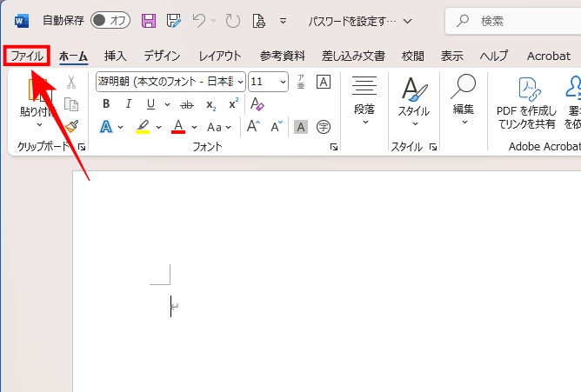The height and width of the screenshot is (392, 581).
Task: Open the Undo history dropdown arrow
Action: coord(213,21)
